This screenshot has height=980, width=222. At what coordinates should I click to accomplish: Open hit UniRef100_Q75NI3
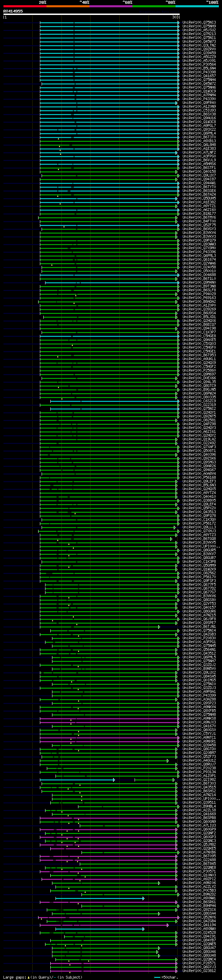pos(199,23)
